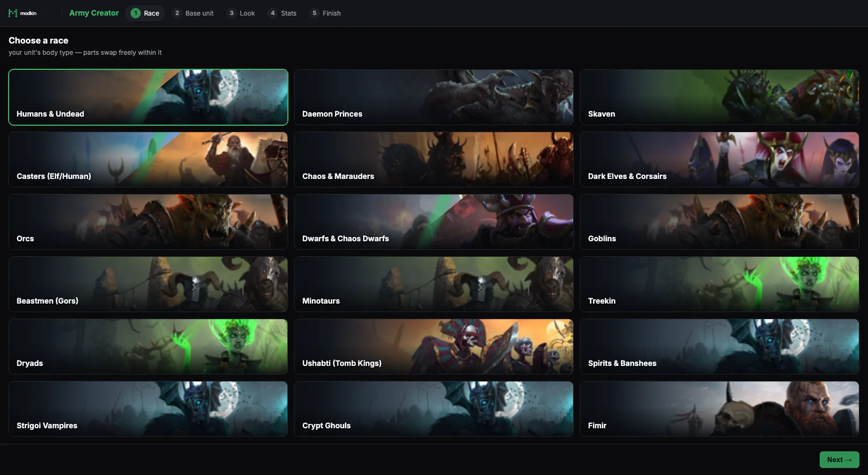Select the Chaos & Marauders card
868x475 pixels.
pos(434,160)
